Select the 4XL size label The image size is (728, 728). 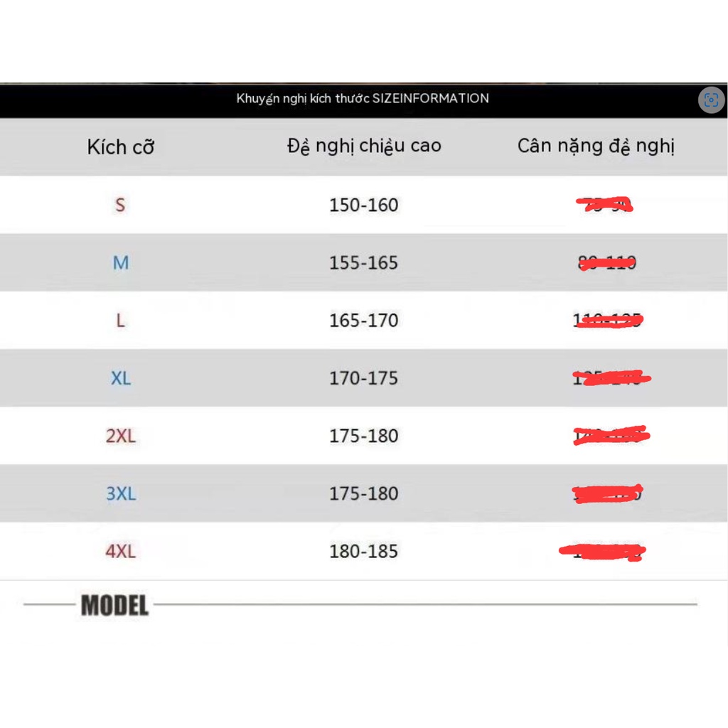(x=121, y=551)
